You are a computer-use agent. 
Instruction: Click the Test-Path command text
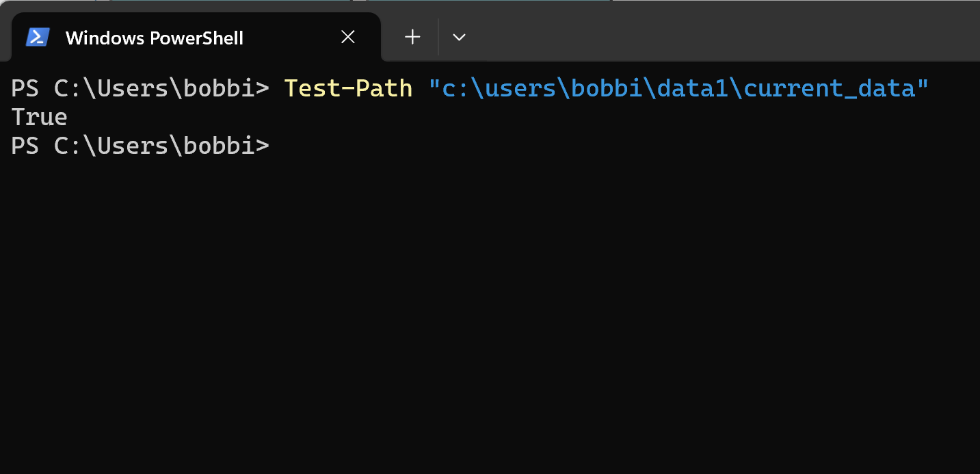pos(348,88)
